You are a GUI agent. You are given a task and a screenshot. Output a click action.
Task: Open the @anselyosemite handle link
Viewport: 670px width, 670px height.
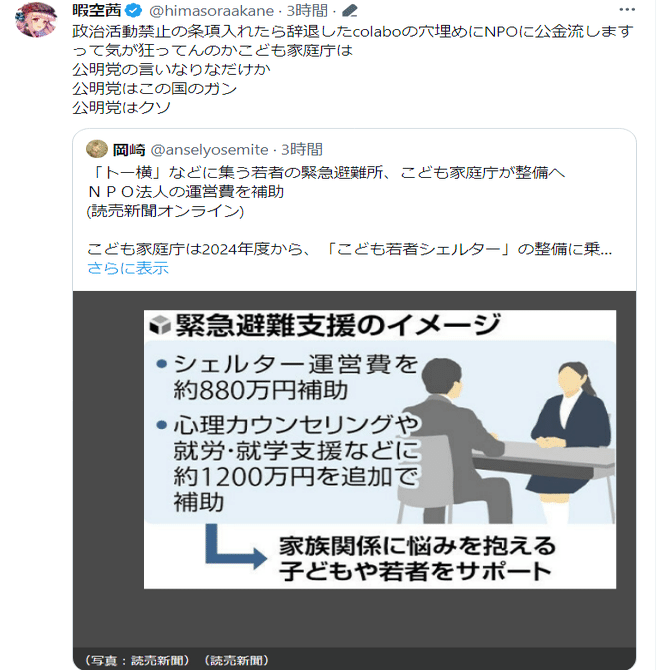tap(209, 150)
